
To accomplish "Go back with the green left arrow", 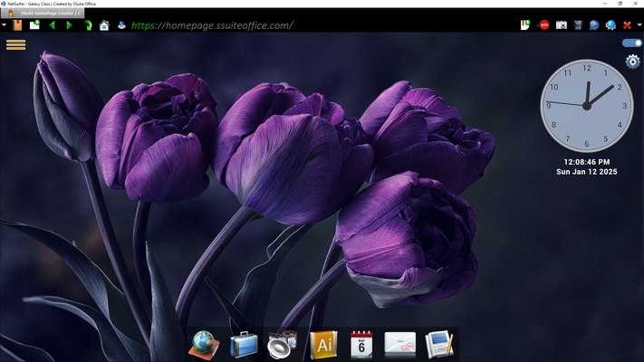I will point(52,25).
